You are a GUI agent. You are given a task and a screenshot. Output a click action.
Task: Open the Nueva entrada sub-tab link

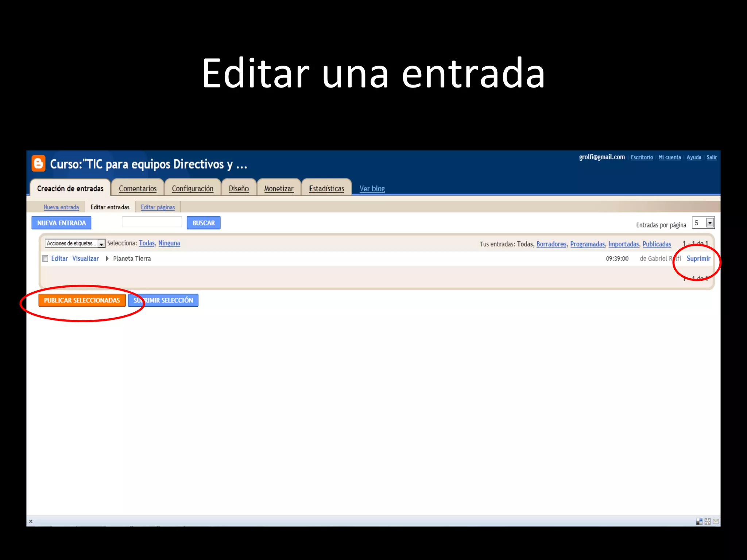point(61,207)
